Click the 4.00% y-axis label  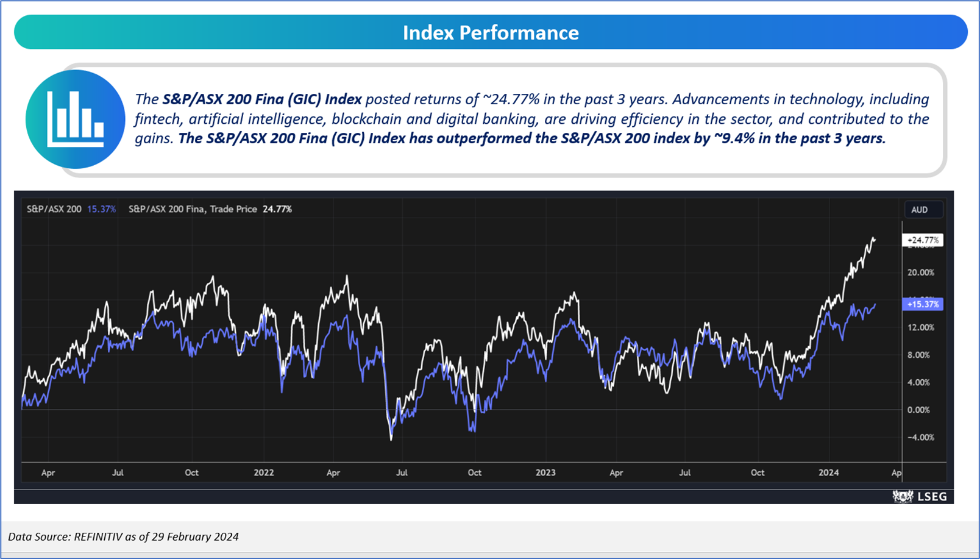[x=918, y=382]
